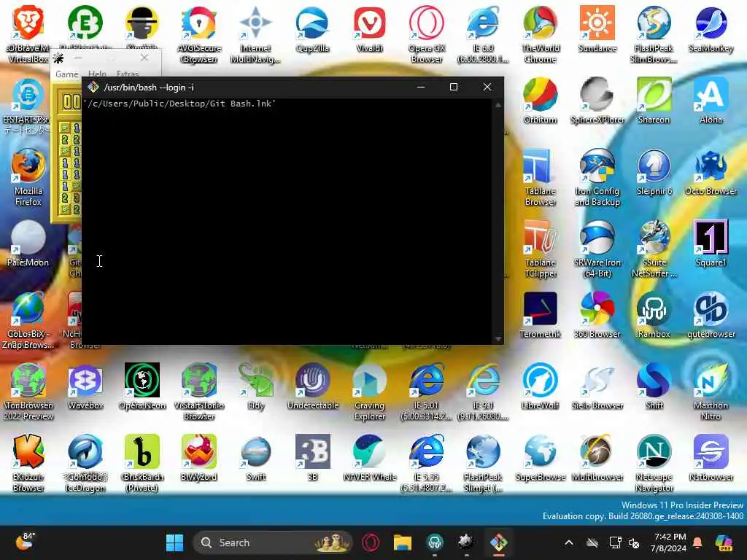Open the Square1 desktop shortcut

(711, 244)
